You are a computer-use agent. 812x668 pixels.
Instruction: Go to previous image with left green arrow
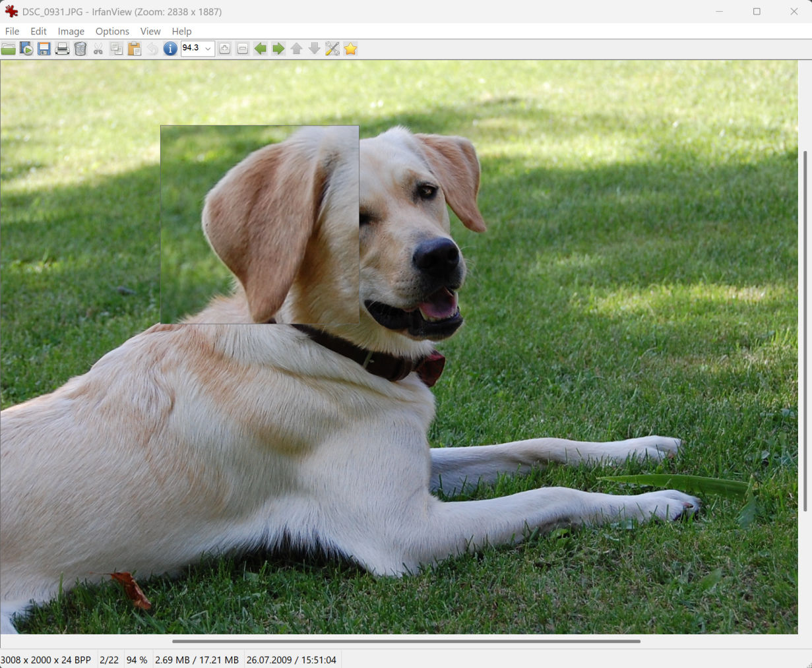coord(261,49)
